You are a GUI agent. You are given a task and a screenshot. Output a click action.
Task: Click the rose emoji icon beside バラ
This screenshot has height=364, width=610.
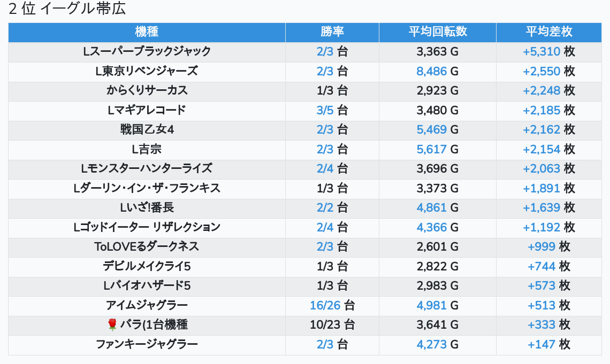click(112, 324)
